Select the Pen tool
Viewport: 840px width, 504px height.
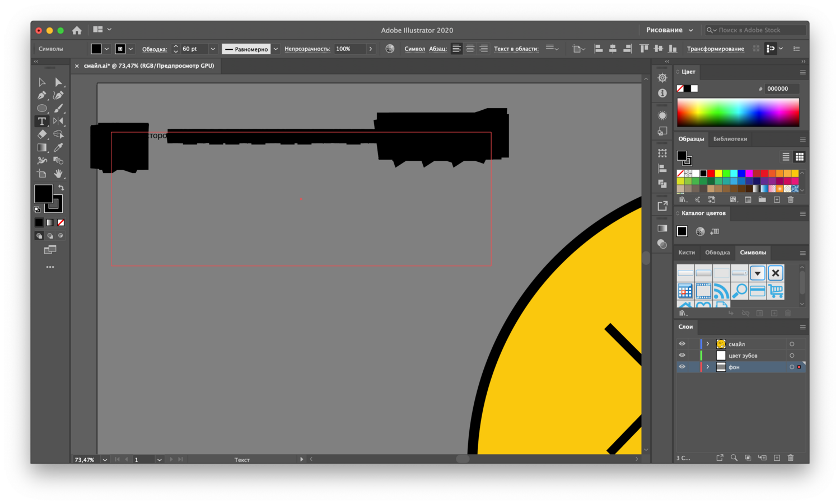42,95
